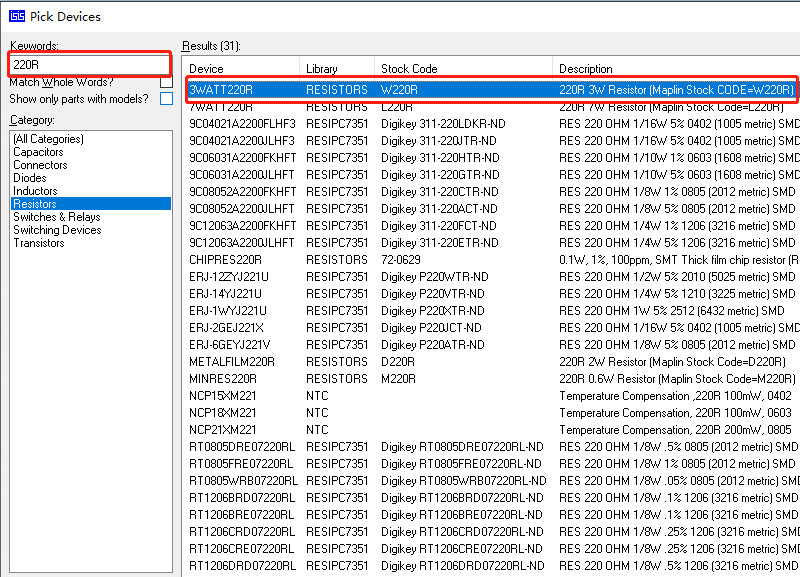Click stock code 72-0629
This screenshot has width=800, height=577.
[x=401, y=260]
